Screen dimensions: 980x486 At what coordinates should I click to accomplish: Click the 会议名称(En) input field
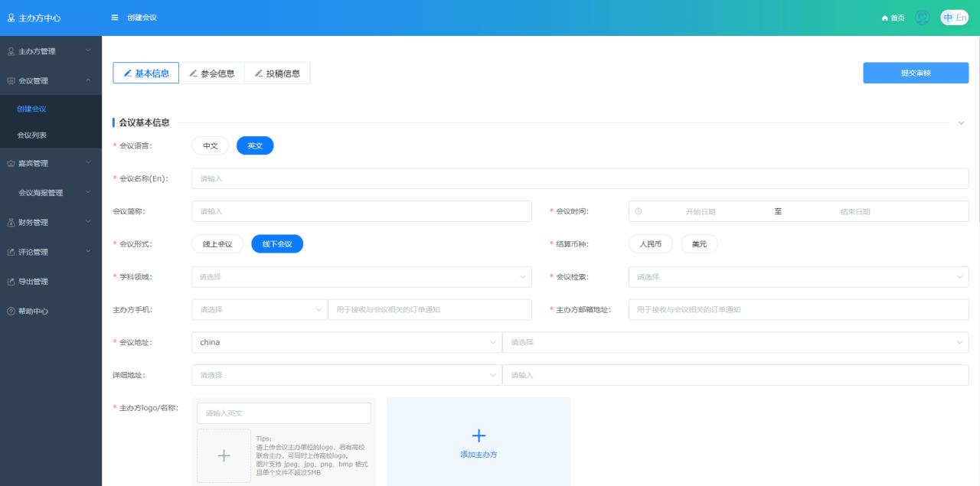[580, 178]
